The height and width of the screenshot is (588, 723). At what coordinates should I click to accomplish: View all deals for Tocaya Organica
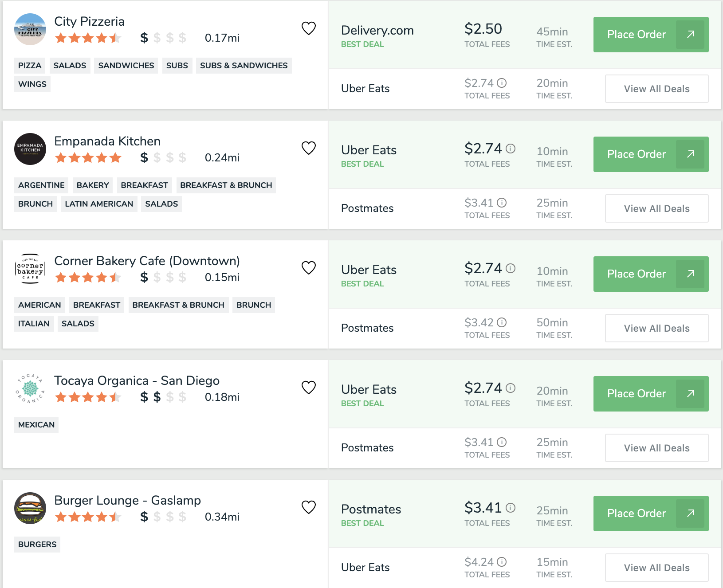point(656,448)
